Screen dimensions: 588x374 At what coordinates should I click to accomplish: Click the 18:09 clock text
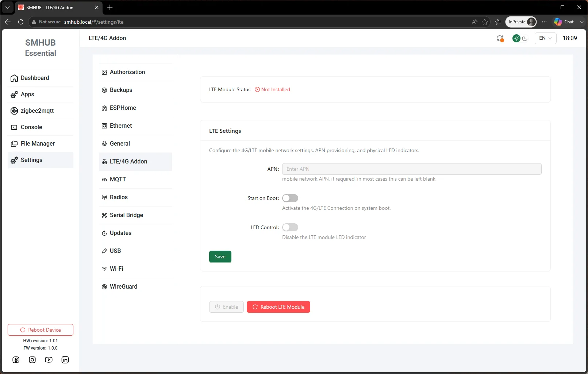(x=570, y=38)
